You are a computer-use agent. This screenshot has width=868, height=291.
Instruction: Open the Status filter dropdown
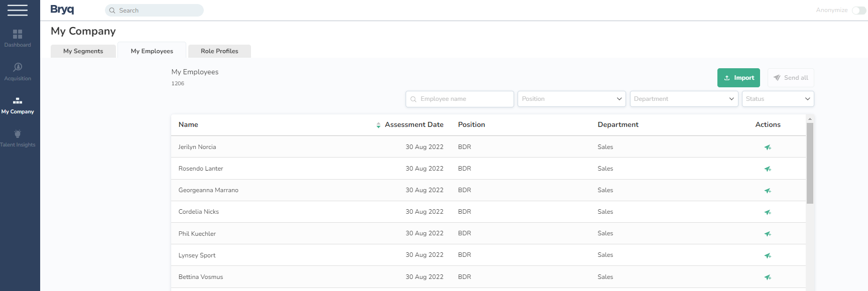(778, 99)
